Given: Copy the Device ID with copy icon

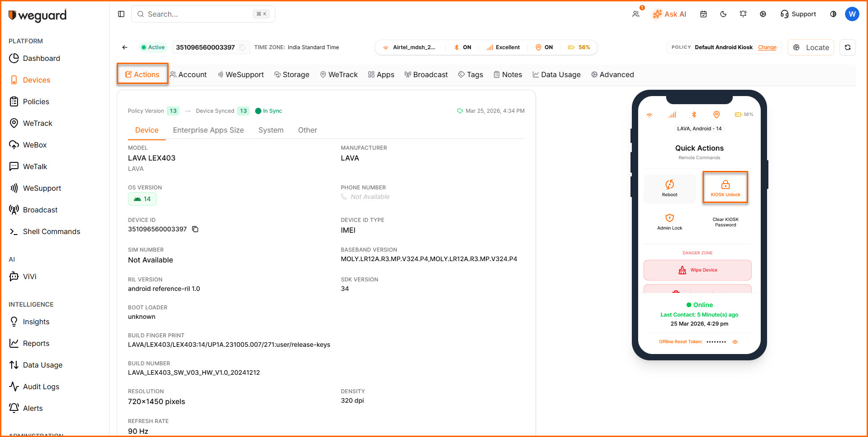Looking at the screenshot, I should tap(195, 229).
